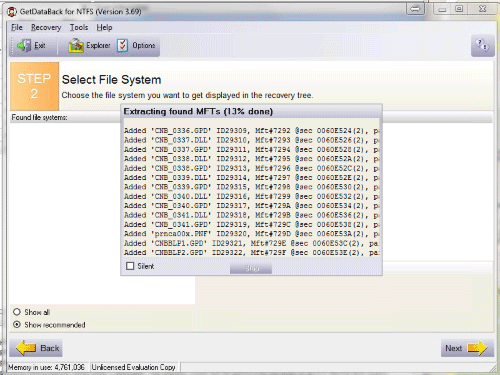Click the Exit toolbar icon
The height and width of the screenshot is (375, 500).
point(24,45)
